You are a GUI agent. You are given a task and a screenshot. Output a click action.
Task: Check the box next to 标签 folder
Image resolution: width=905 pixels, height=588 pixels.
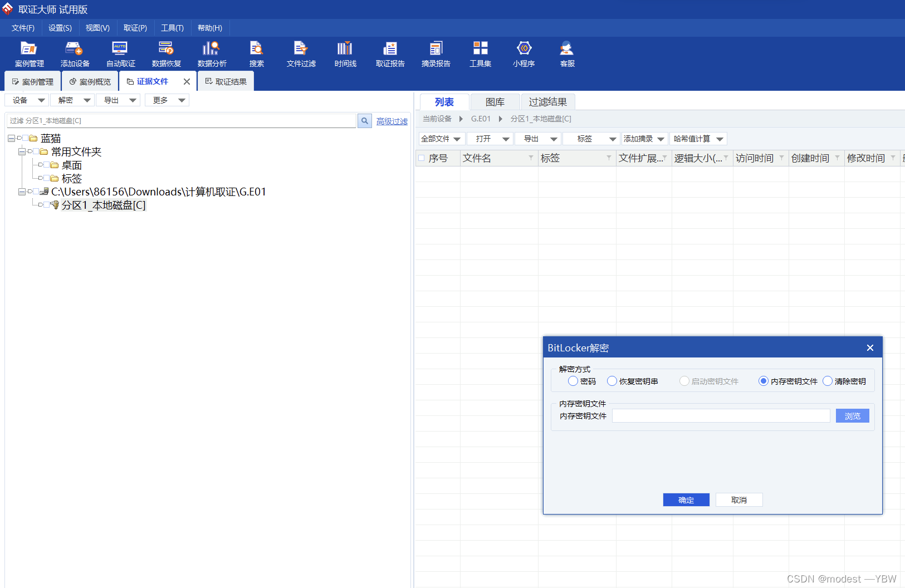coord(46,178)
